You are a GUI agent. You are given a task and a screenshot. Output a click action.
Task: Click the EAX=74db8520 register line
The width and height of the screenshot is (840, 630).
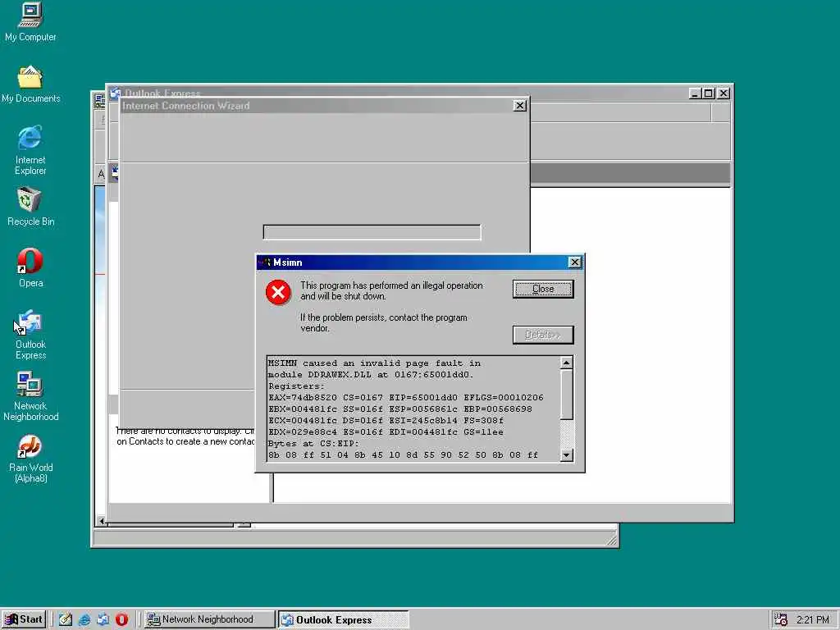tap(406, 398)
